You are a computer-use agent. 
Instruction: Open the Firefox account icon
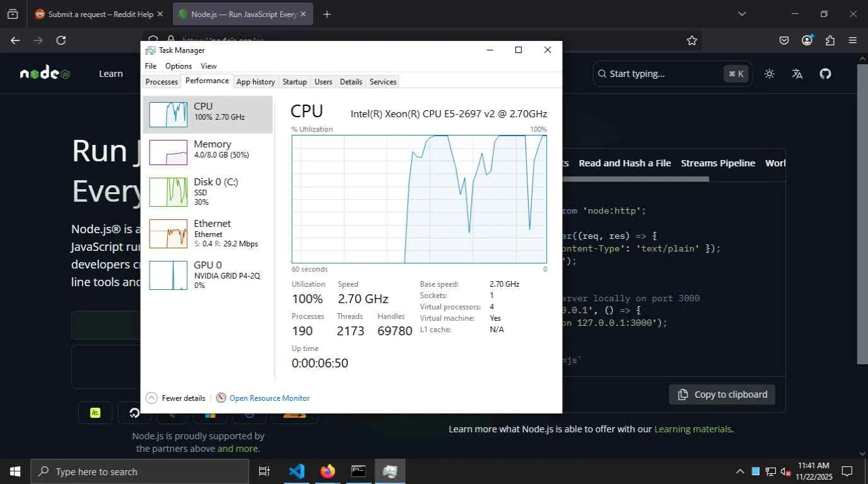(x=807, y=40)
